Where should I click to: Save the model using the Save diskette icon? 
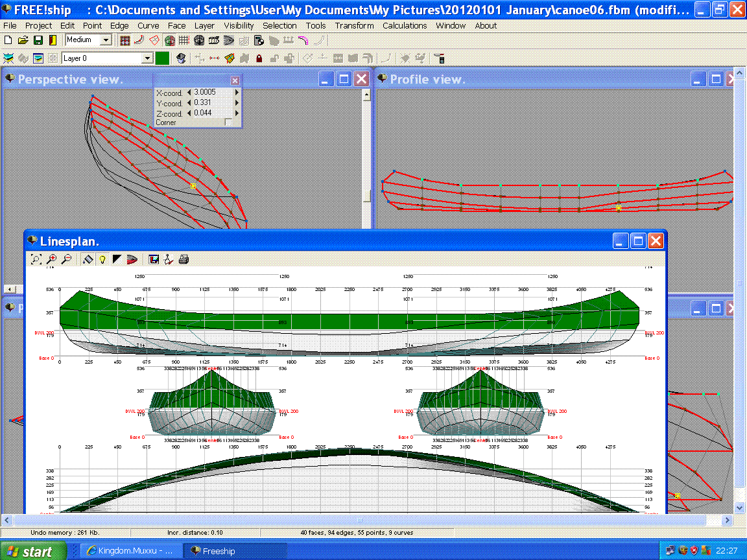point(38,40)
